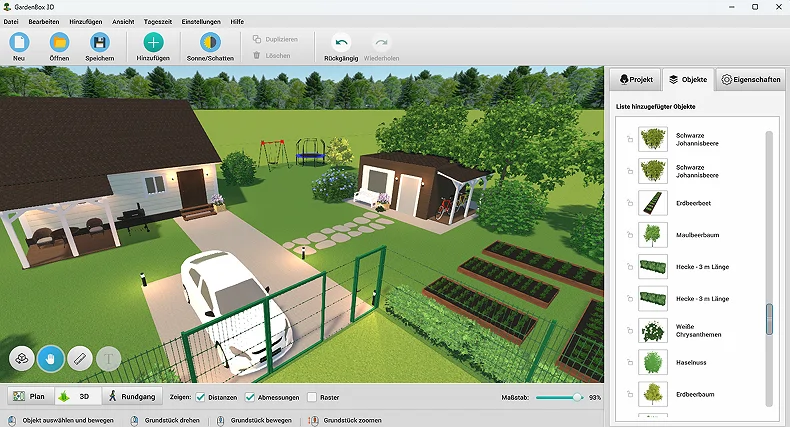790x427 pixels.
Task: Toggle lock icon for Maulbeerbaum
Action: coord(630,235)
